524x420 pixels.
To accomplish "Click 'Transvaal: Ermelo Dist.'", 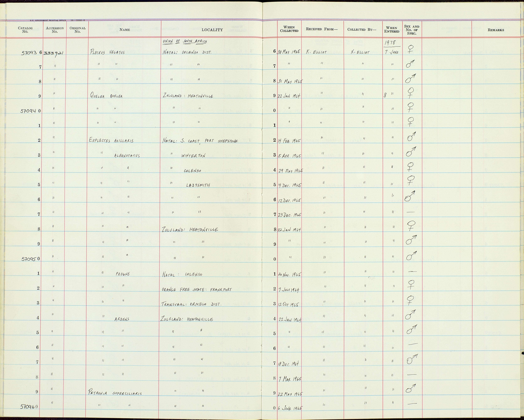I will click(x=191, y=304).
